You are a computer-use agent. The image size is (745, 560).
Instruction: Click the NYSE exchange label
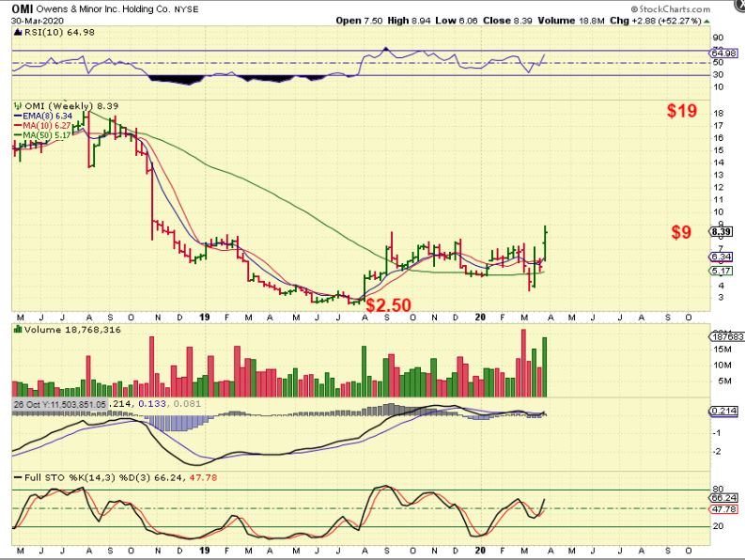[x=186, y=9]
